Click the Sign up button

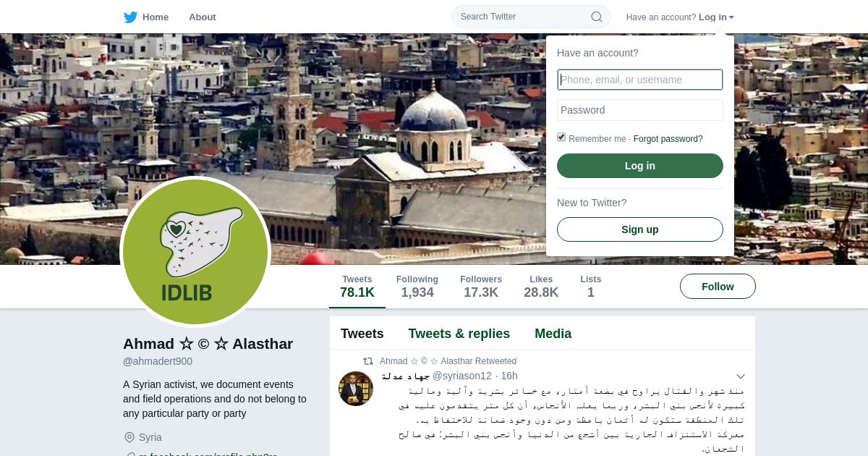640,229
